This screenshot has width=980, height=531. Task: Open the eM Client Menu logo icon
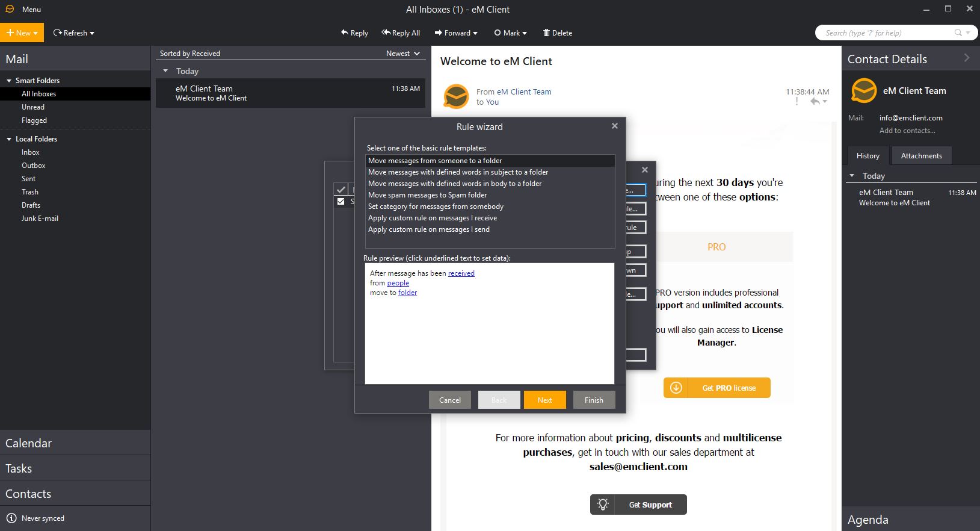point(10,9)
